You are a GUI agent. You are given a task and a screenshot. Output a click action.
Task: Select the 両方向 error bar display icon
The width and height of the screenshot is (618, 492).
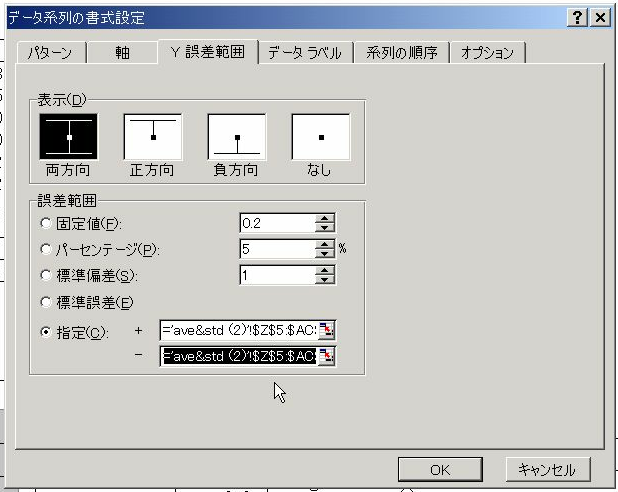pos(68,137)
